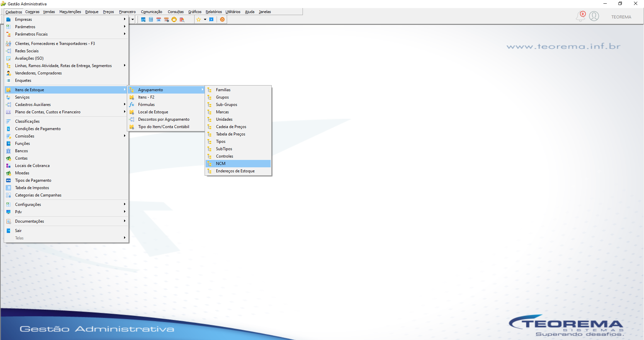Expand the Empresas submenu
The height and width of the screenshot is (340, 644).
point(66,19)
